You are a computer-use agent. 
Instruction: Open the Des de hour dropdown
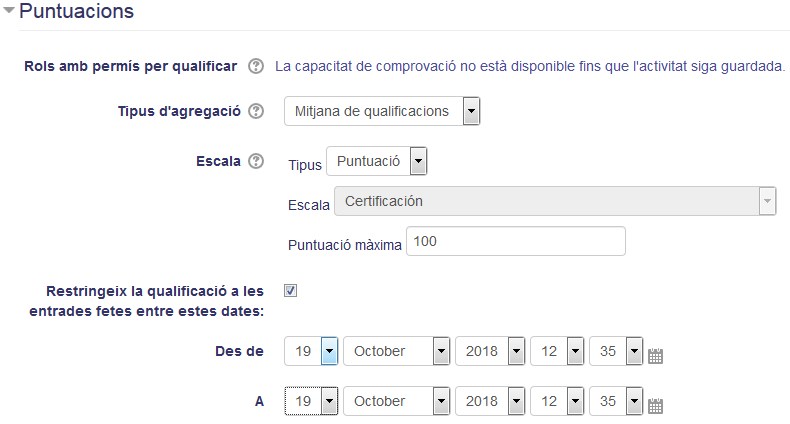557,351
